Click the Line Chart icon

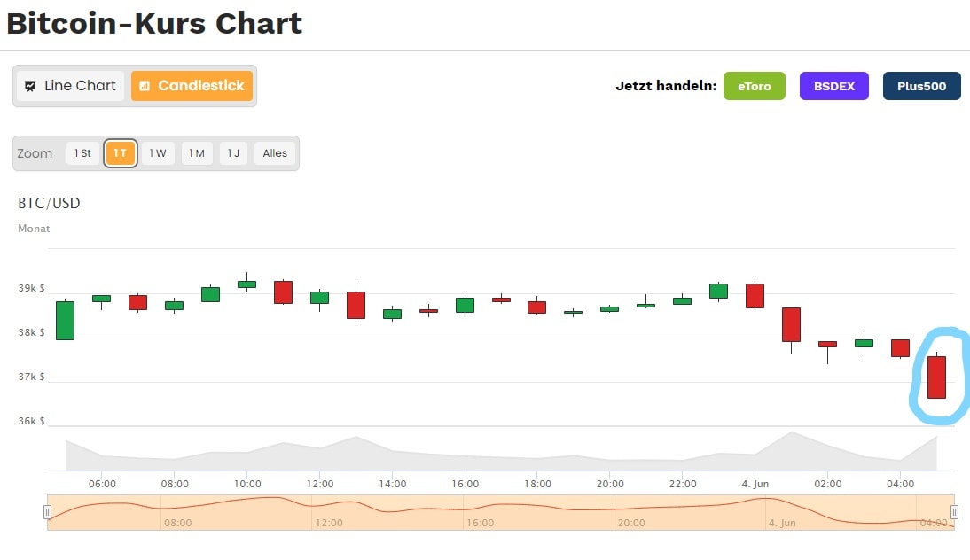(x=29, y=86)
